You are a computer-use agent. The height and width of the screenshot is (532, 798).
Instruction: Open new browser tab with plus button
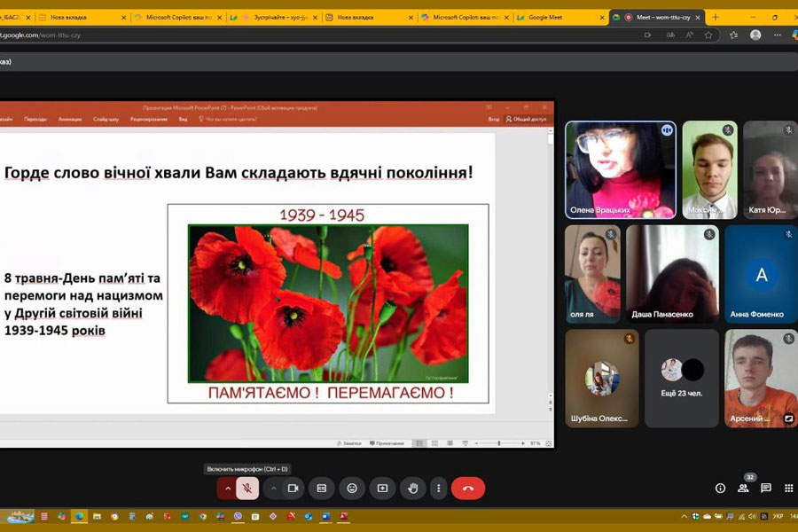click(x=716, y=17)
